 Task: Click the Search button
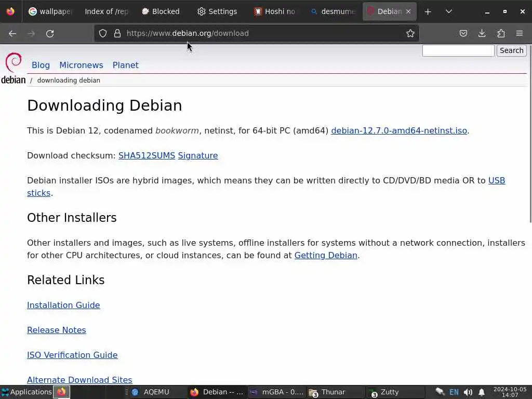[x=511, y=50]
